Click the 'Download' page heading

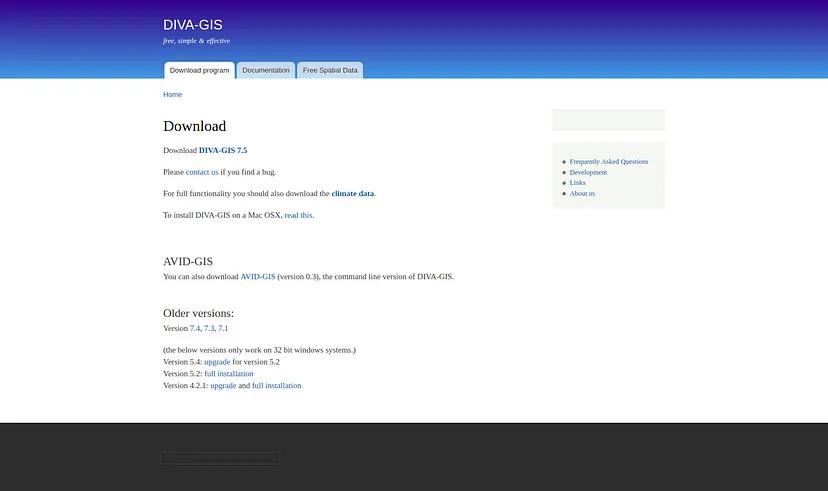[x=194, y=126]
